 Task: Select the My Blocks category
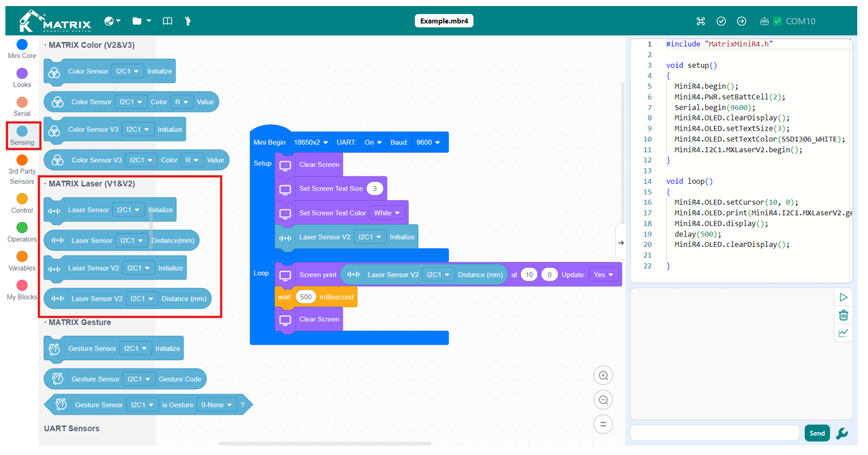point(22,290)
